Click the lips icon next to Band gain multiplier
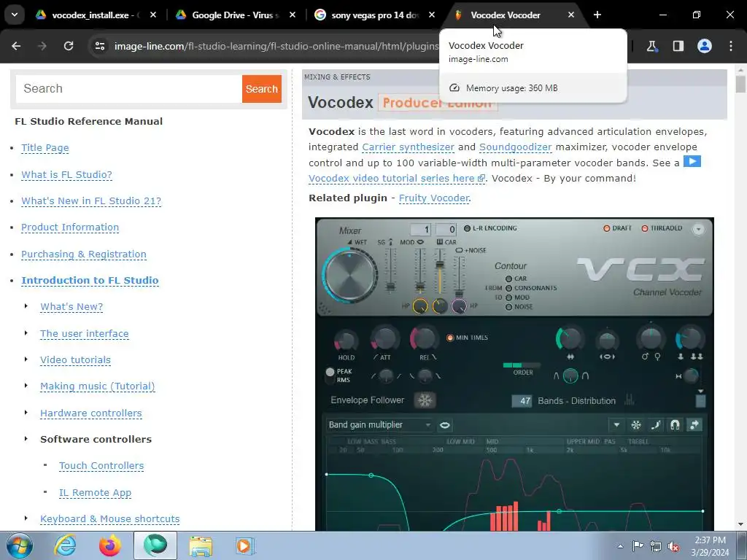747x560 pixels. coord(444,425)
